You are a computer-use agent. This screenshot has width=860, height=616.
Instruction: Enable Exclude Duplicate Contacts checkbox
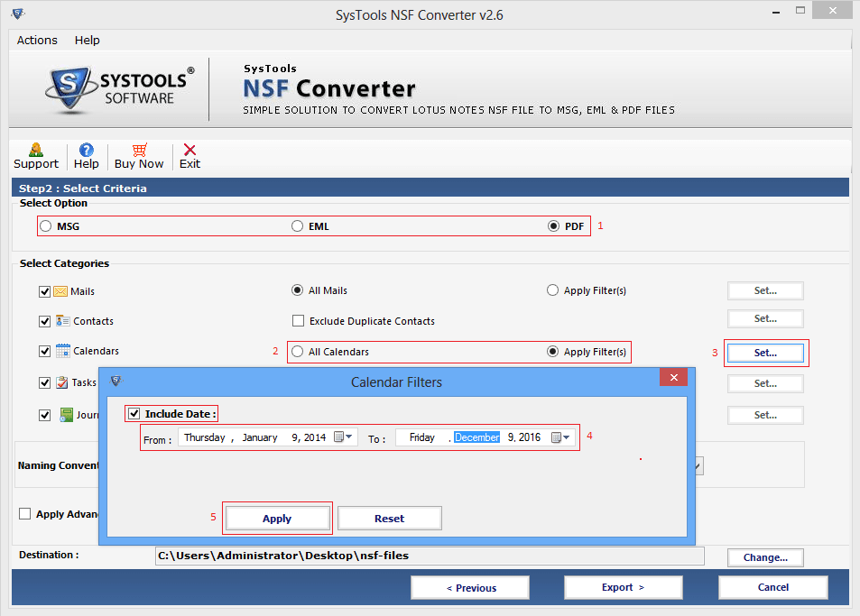coord(299,320)
